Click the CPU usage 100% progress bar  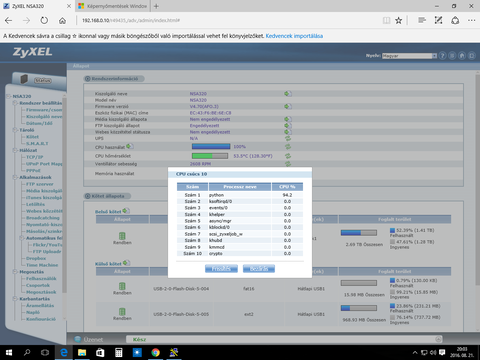211,146
